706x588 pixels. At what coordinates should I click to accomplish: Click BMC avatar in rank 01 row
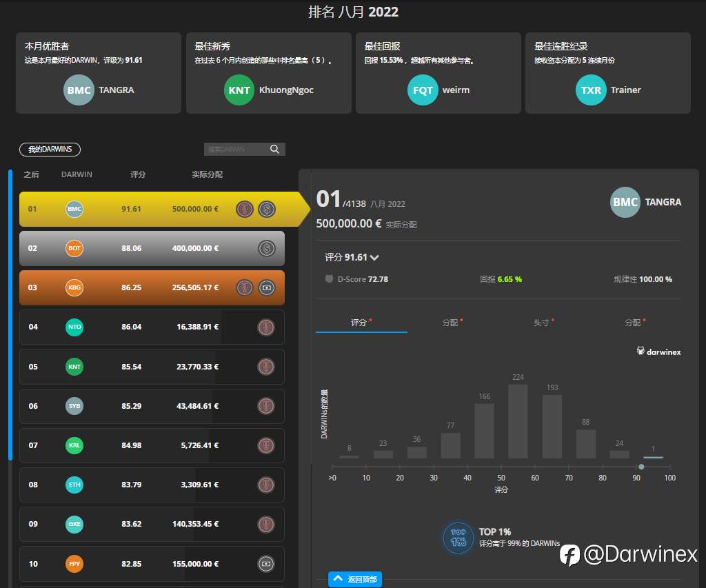[x=74, y=209]
